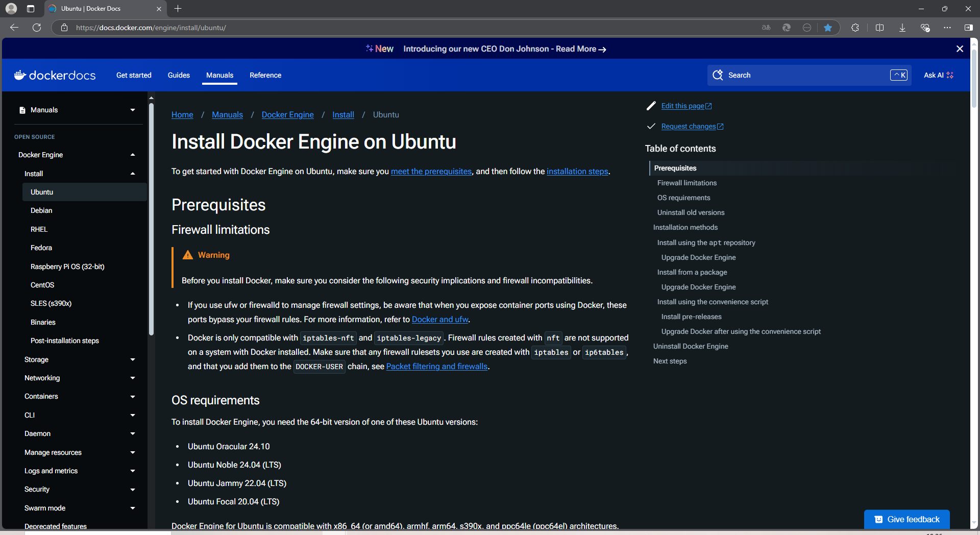Expand the Daemon section
Viewport: 980px width, 535px height.
[x=133, y=433]
